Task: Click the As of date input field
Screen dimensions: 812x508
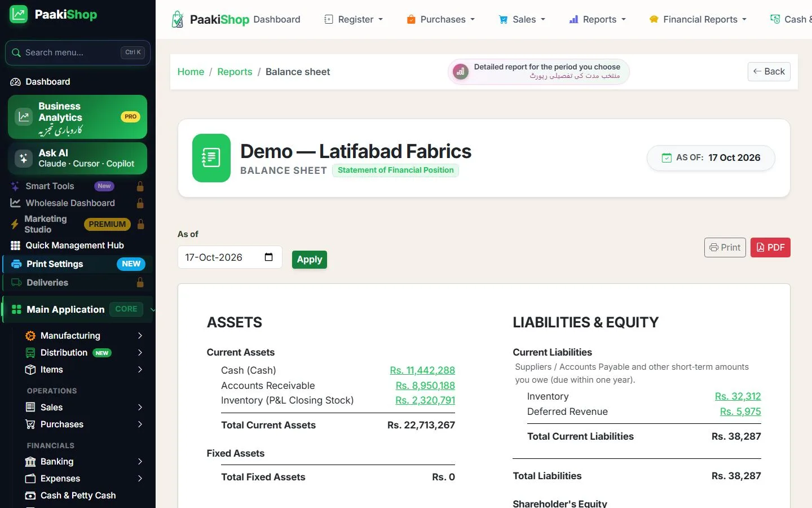Action: tap(230, 257)
